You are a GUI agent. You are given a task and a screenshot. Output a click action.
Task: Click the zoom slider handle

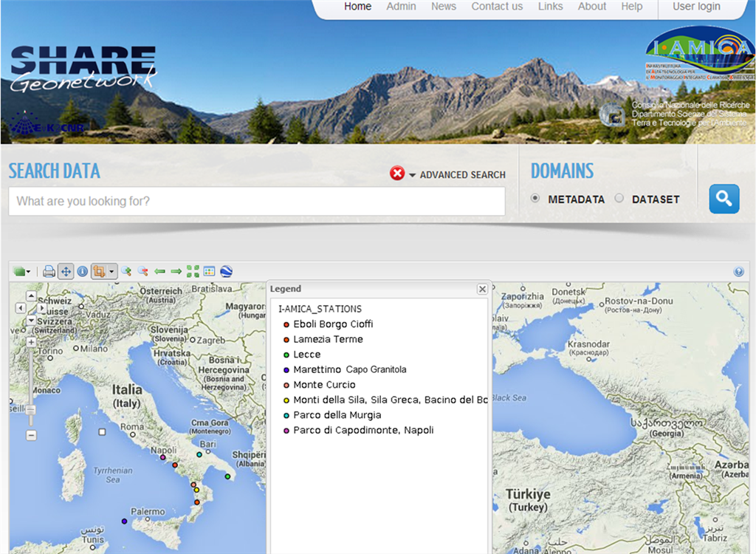pyautogui.click(x=31, y=410)
